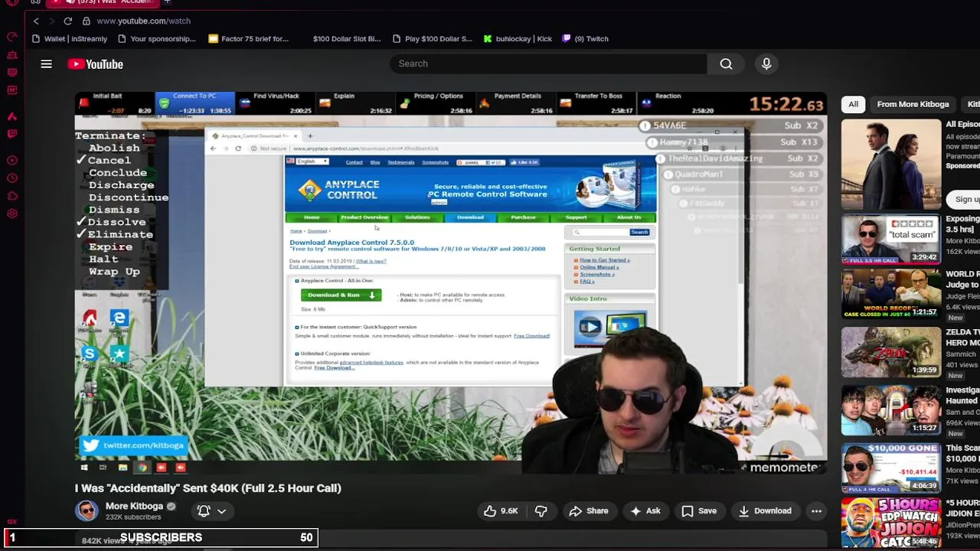Screen dimensions: 980x551
Task: Select the All filter chip
Action: point(853,104)
